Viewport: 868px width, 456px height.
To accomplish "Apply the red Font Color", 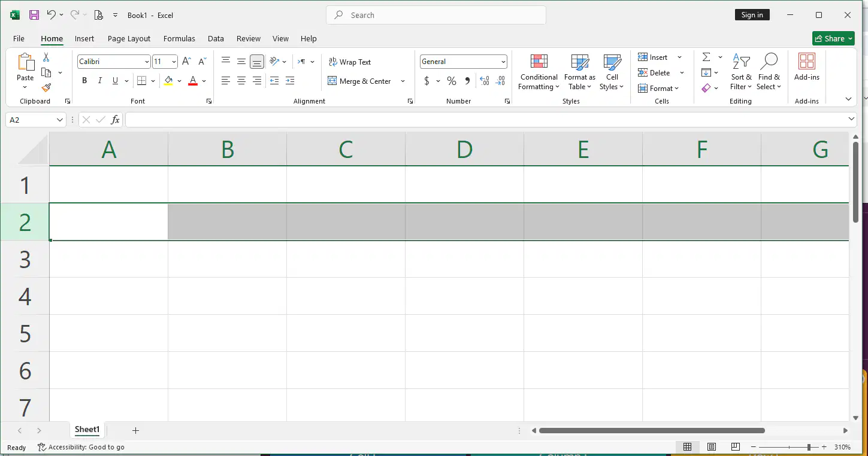I will click(193, 81).
